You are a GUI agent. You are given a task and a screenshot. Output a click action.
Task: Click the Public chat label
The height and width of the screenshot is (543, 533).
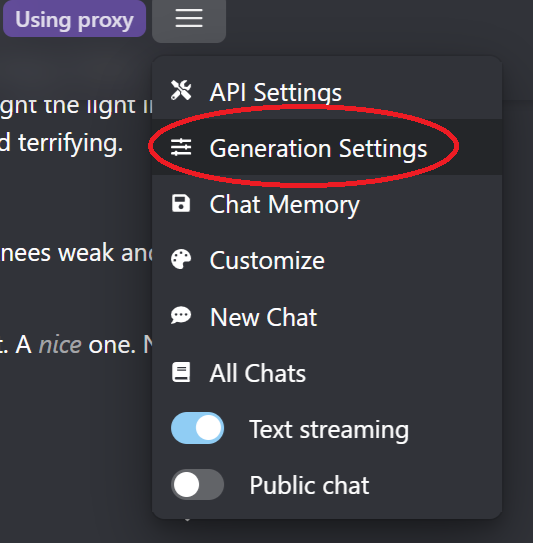click(x=309, y=485)
